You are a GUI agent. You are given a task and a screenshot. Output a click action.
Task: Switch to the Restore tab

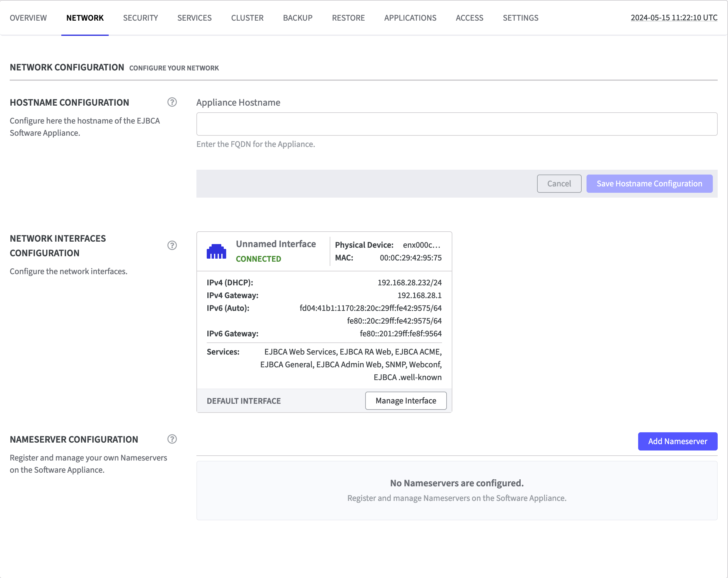pos(348,18)
